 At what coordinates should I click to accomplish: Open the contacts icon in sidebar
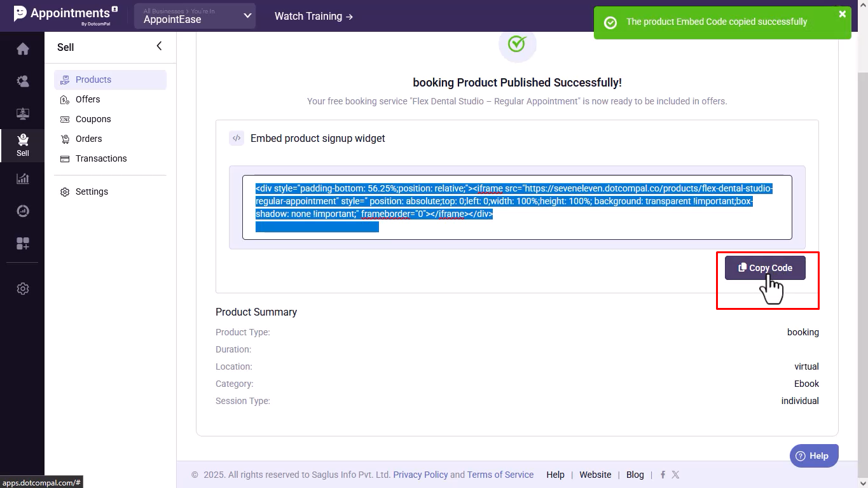pyautogui.click(x=22, y=81)
